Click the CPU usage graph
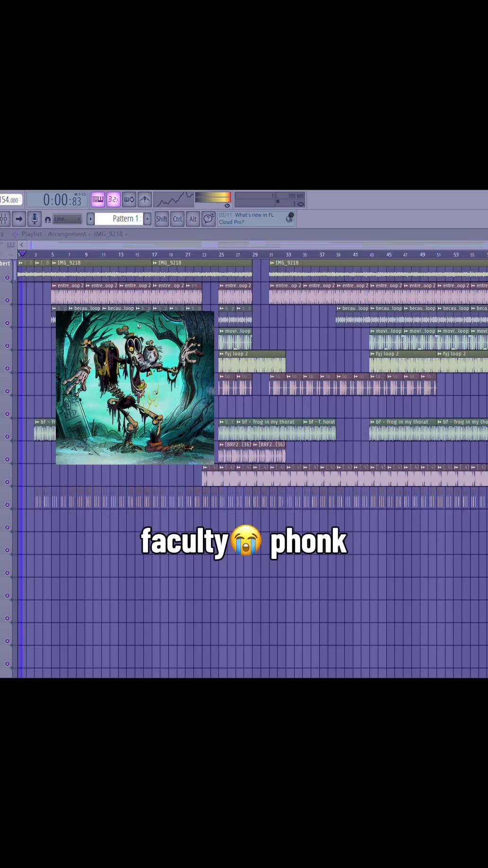 174,199
